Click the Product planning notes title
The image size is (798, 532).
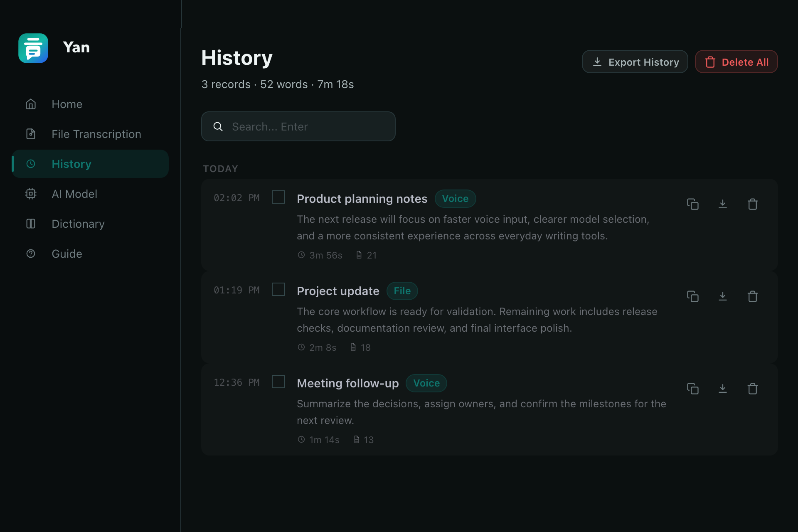(362, 199)
